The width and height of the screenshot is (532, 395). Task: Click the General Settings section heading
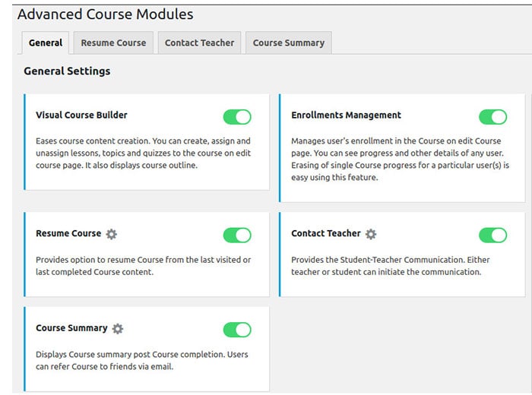67,71
